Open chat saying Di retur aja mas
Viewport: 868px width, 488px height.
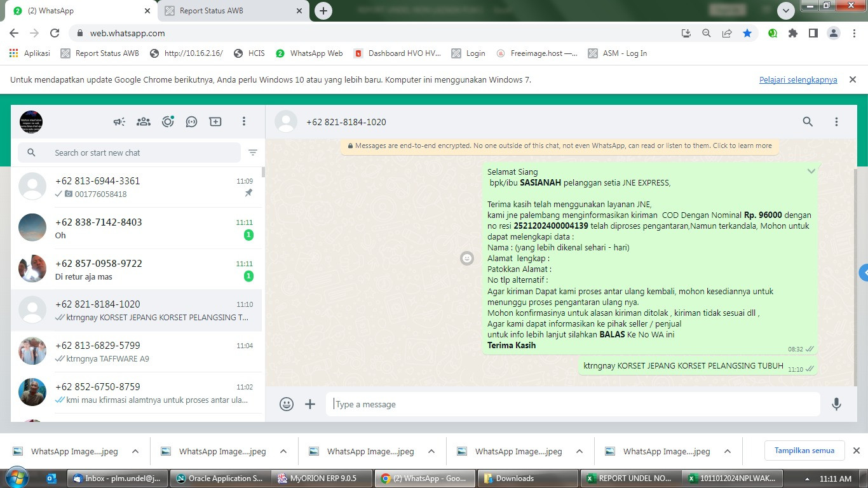coord(137,269)
